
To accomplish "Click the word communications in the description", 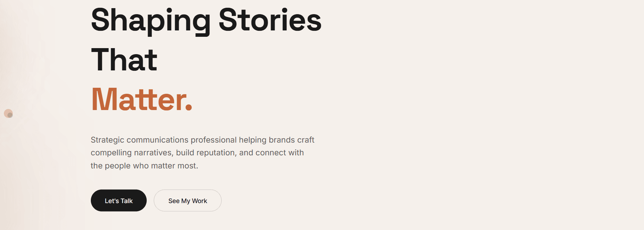I will [x=157, y=140].
